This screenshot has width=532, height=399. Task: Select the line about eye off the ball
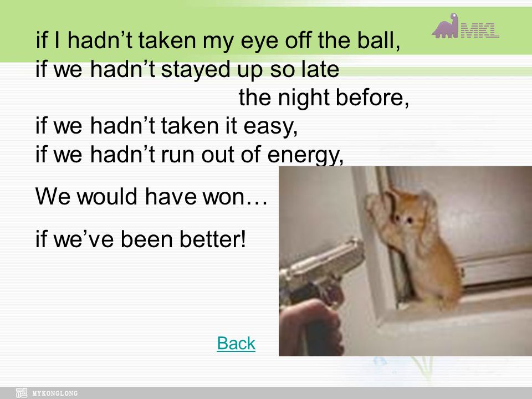[218, 40]
